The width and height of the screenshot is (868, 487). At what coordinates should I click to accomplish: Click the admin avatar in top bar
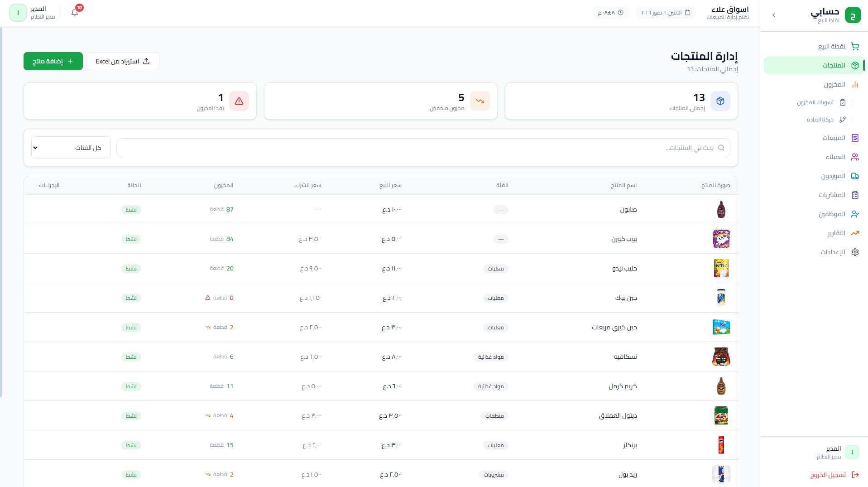coord(18,13)
